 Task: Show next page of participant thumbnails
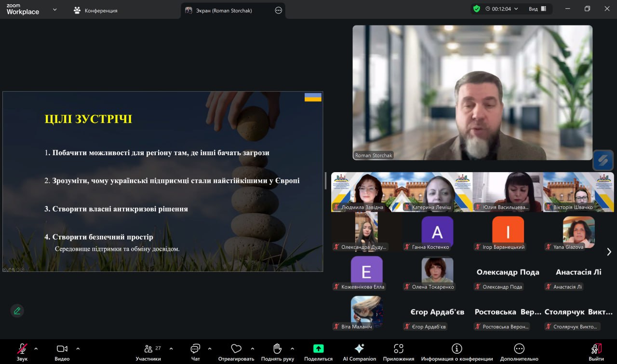(x=609, y=252)
